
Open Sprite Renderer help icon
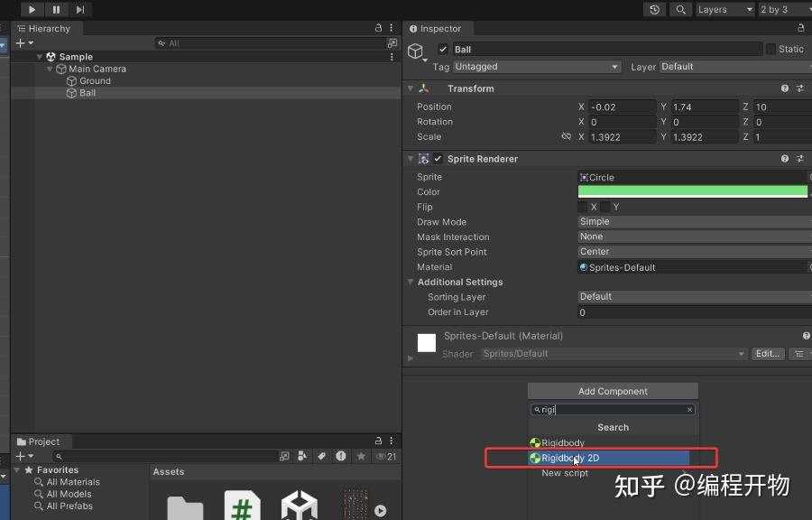(785, 159)
